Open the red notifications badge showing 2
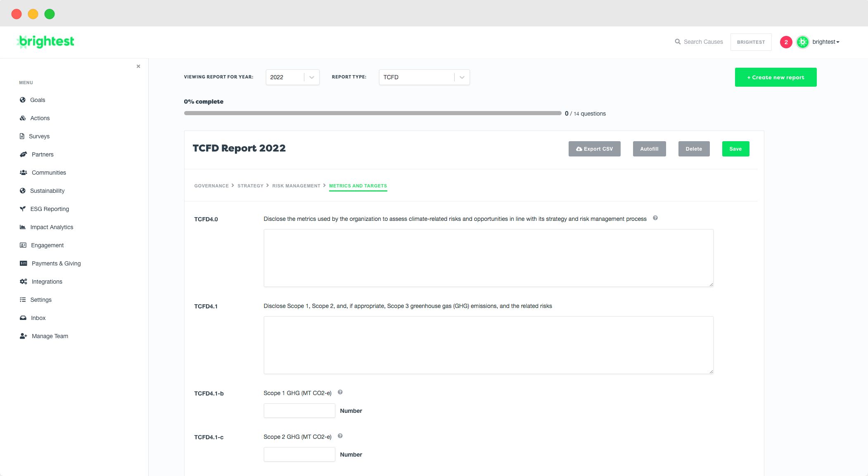Image resolution: width=868 pixels, height=476 pixels. click(786, 42)
